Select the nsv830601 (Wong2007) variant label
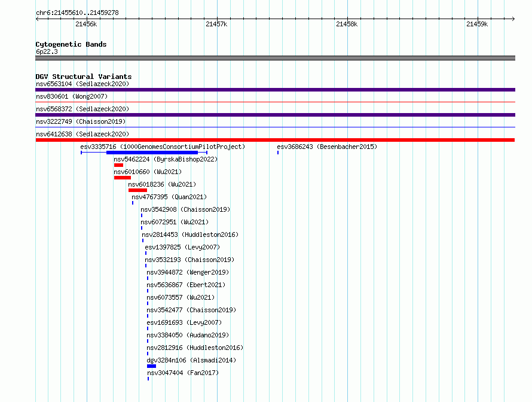 click(x=72, y=96)
